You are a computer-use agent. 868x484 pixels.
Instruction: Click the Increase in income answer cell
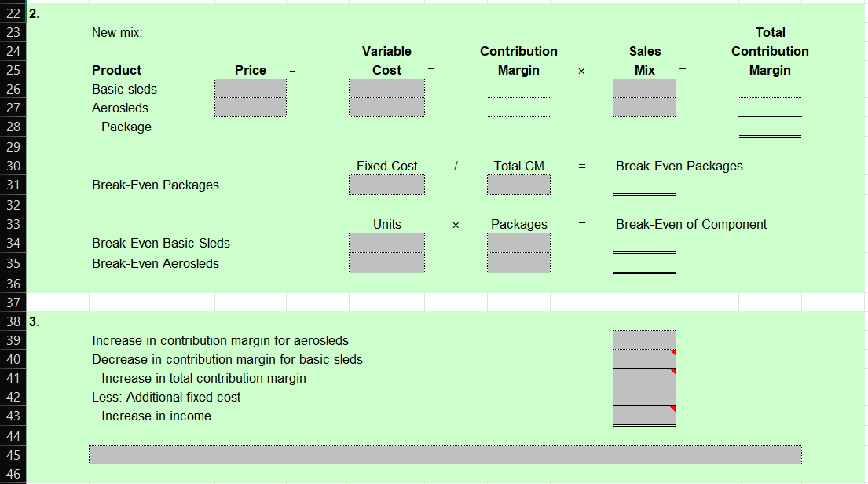pos(644,416)
